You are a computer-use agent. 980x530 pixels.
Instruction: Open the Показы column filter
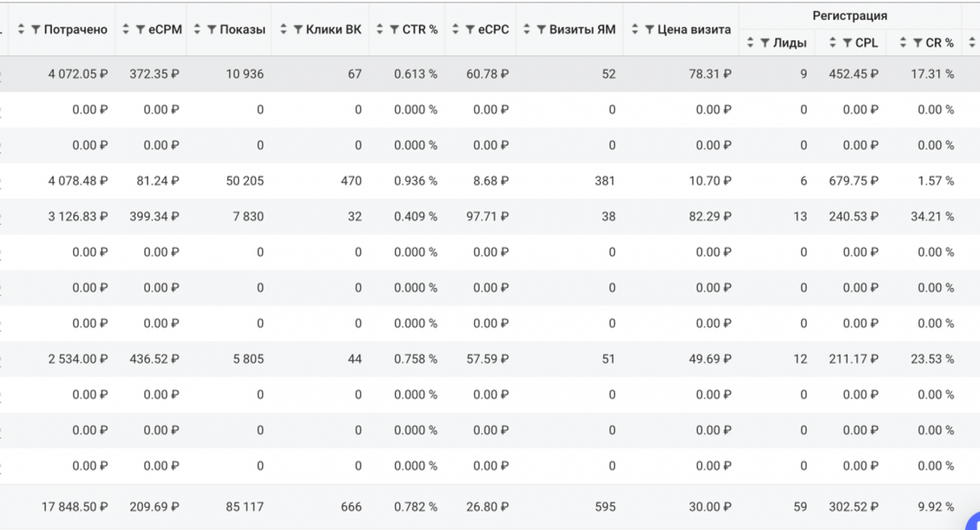coord(211,30)
